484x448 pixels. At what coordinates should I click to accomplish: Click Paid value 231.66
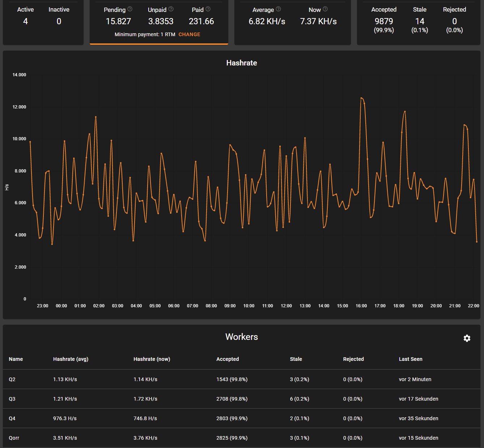[x=201, y=21]
